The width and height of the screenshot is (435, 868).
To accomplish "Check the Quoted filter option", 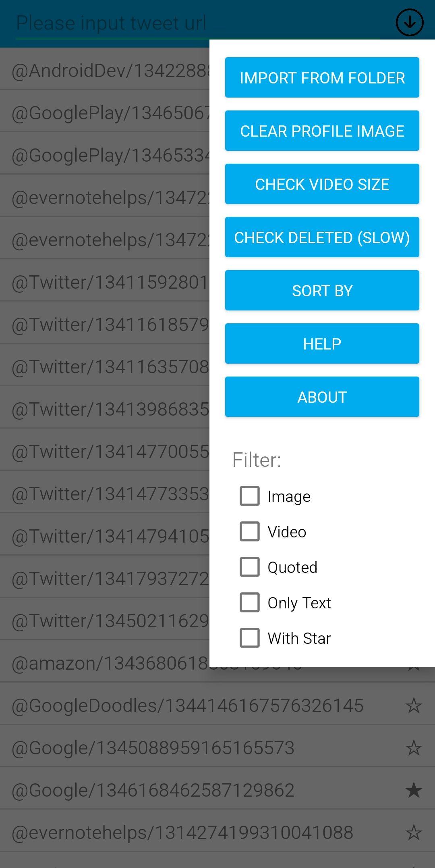I will [x=250, y=567].
